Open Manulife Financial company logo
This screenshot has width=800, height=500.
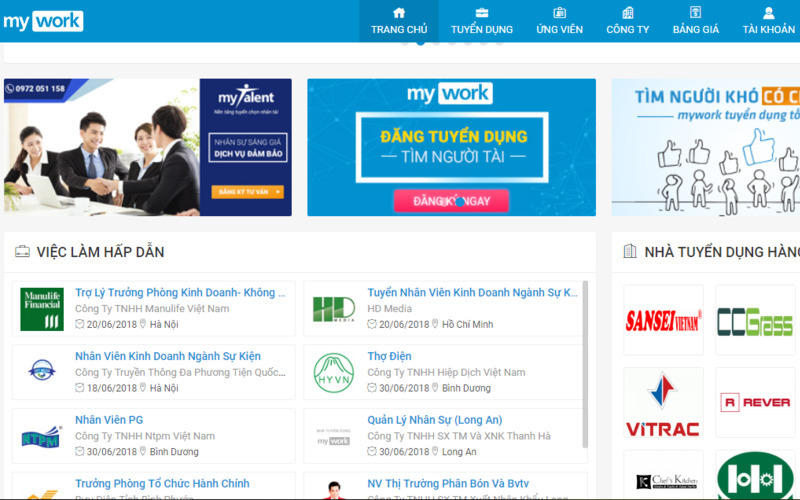42,309
